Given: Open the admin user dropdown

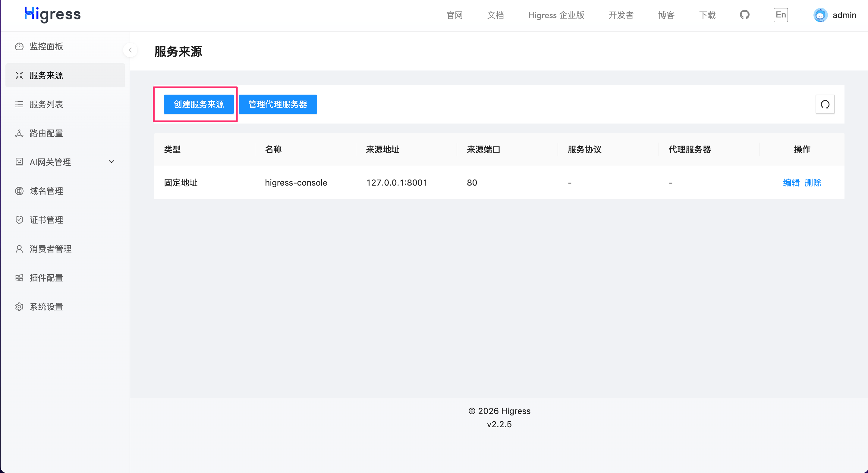Looking at the screenshot, I should (835, 15).
